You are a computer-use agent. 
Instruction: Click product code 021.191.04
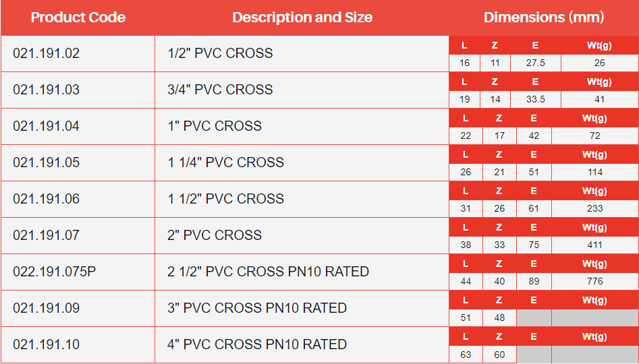[46, 126]
